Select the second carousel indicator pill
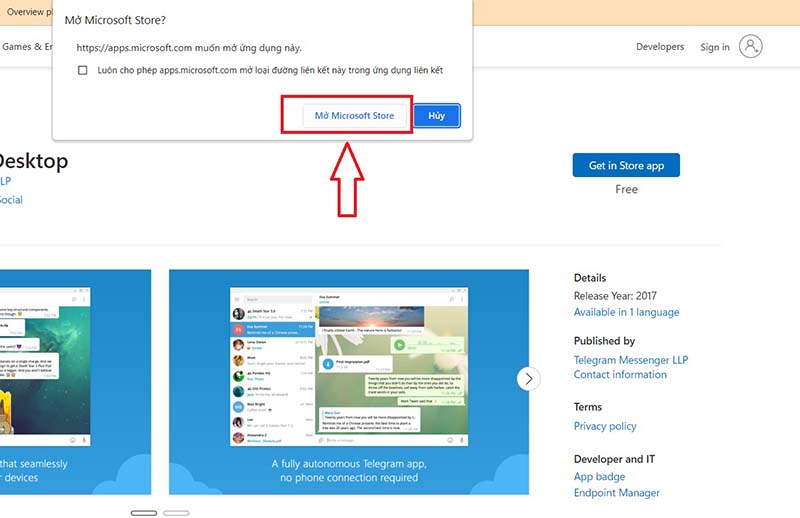Image resolution: width=800 pixels, height=518 pixels. (176, 512)
